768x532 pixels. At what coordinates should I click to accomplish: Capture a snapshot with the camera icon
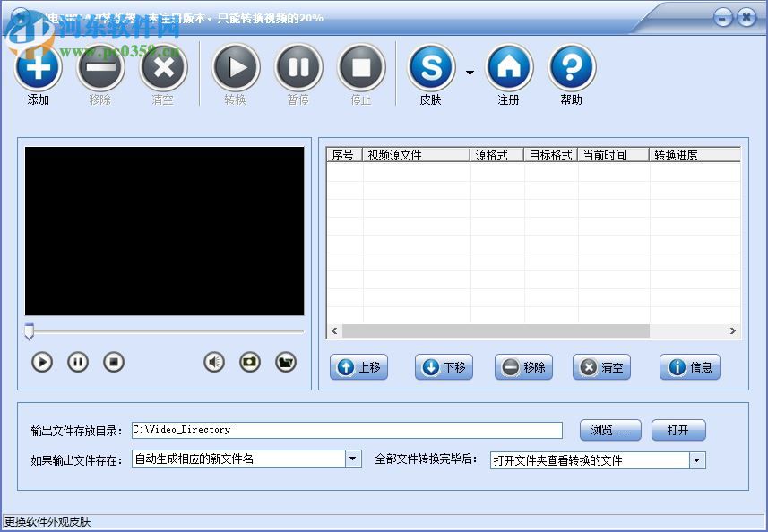click(249, 362)
